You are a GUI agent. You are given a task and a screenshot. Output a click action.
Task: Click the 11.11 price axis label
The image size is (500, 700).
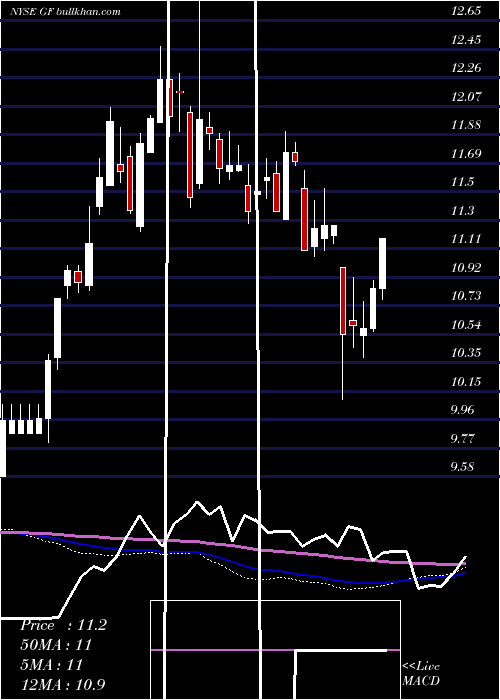[x=466, y=239]
